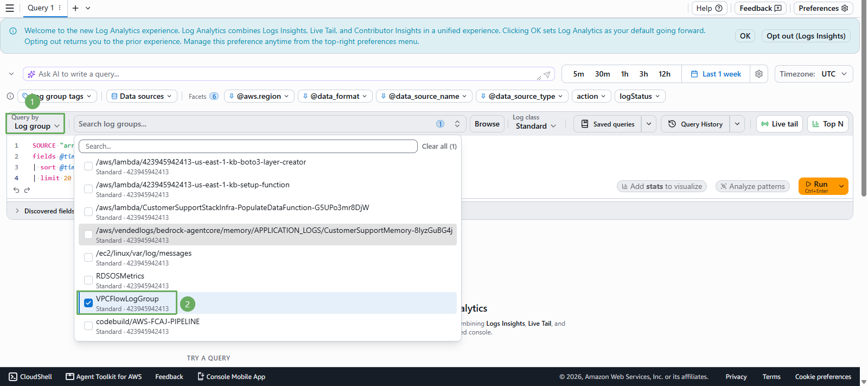Focus the Ask AI to write a query field
This screenshot has height=386, width=868.
288,74
